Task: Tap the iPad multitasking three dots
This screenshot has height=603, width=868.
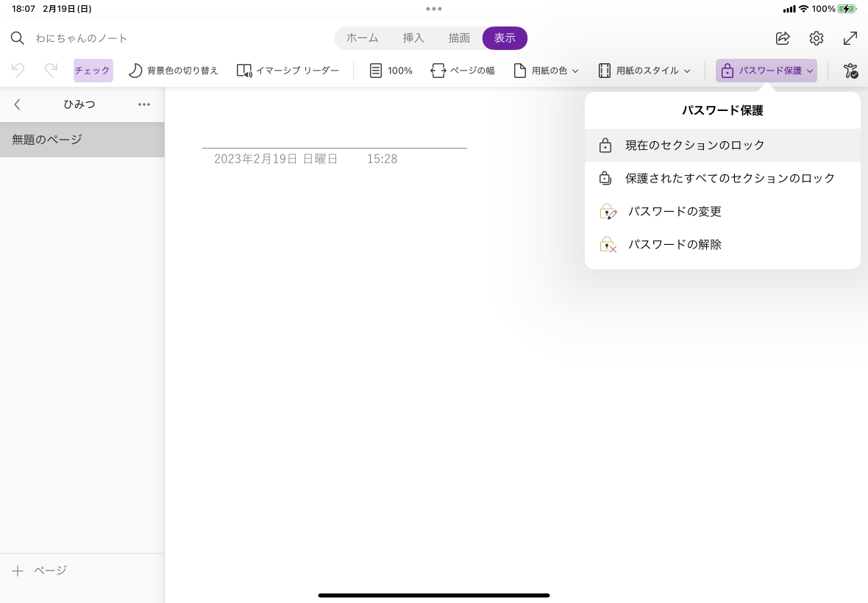Action: click(434, 9)
